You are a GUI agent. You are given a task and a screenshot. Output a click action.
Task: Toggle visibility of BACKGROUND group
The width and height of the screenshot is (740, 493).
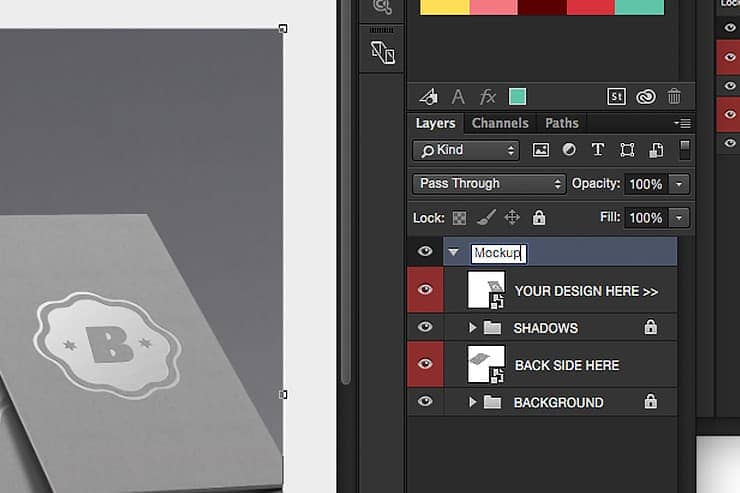click(x=425, y=401)
